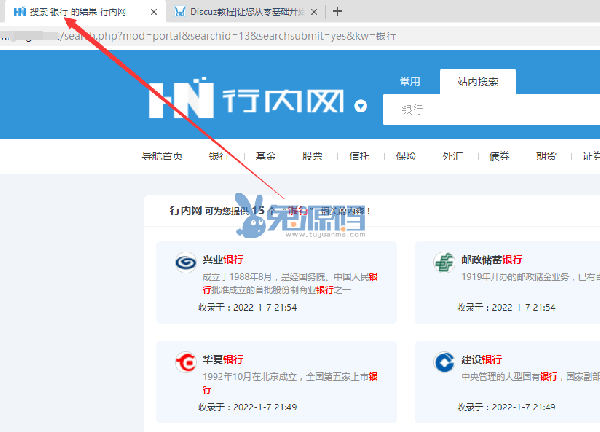Switch to the Discuz tutorial browser tab
The image size is (600, 432).
[245, 12]
